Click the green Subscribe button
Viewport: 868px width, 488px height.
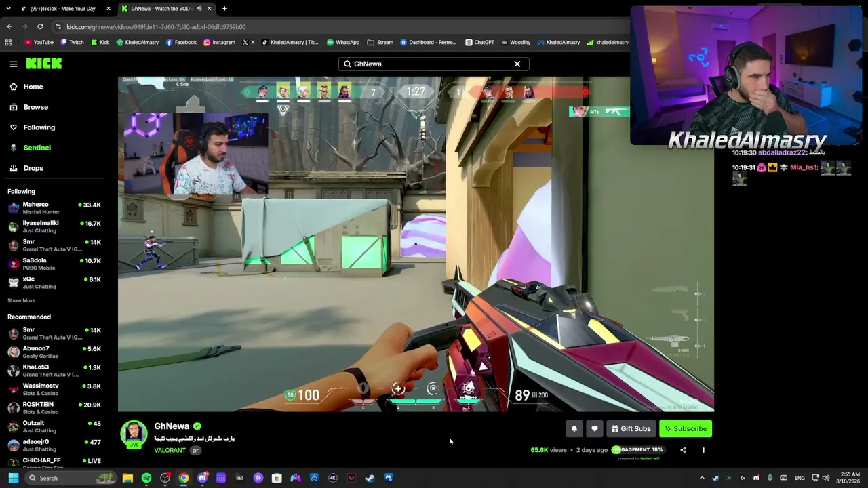[686, 428]
